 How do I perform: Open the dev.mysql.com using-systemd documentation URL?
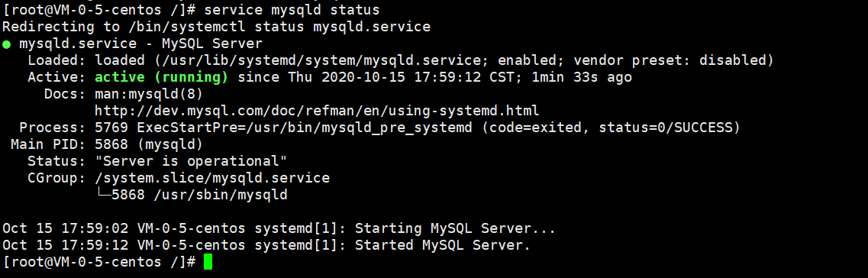pos(317,111)
